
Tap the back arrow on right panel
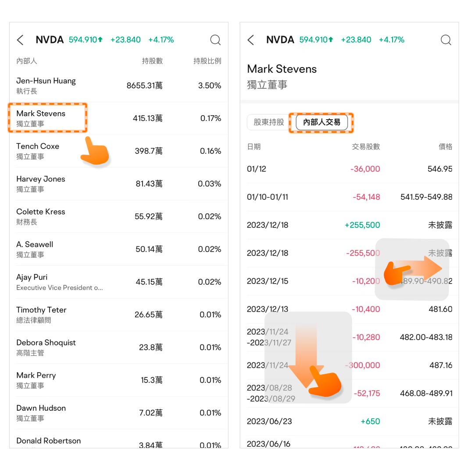251,40
